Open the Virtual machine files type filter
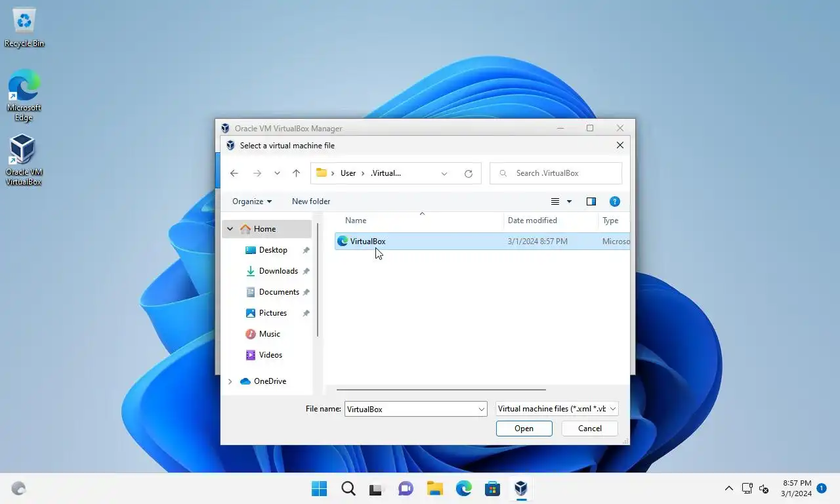Screen dimensions: 840x504 (556, 409)
